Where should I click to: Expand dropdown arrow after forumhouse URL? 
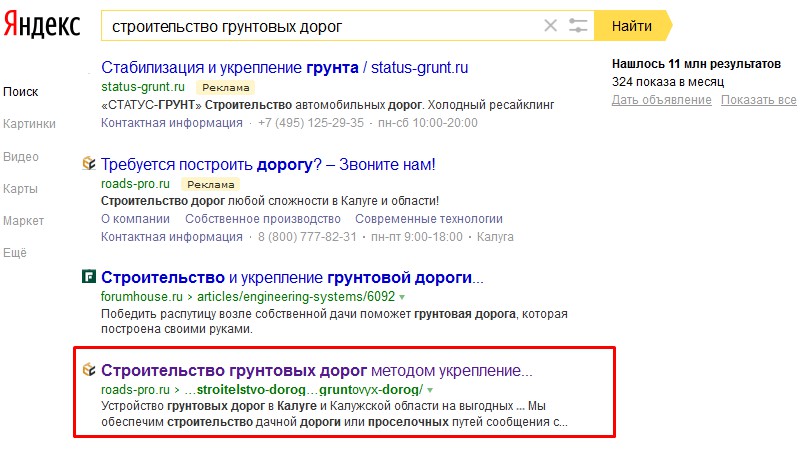(402, 297)
